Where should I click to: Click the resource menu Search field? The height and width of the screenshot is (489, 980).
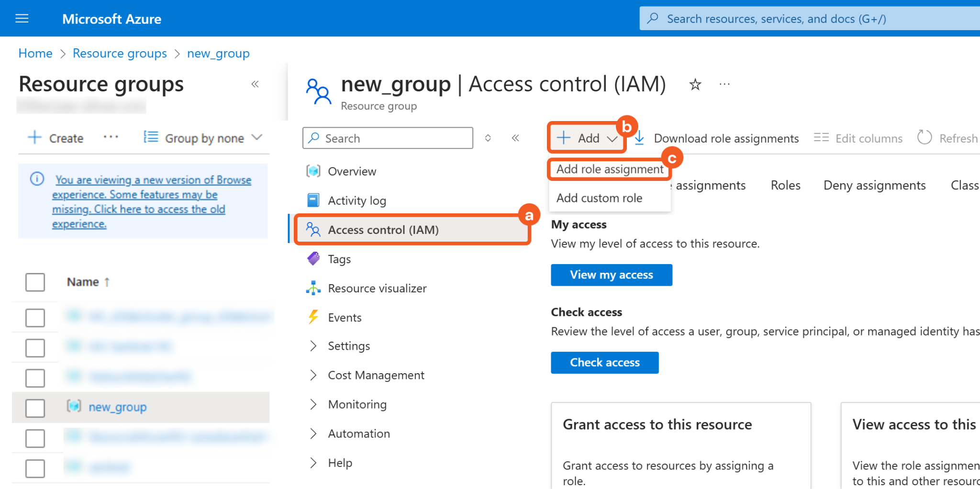(388, 138)
